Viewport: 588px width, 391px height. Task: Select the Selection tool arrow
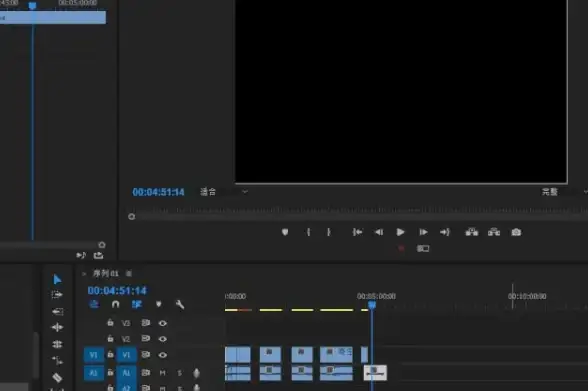point(57,279)
